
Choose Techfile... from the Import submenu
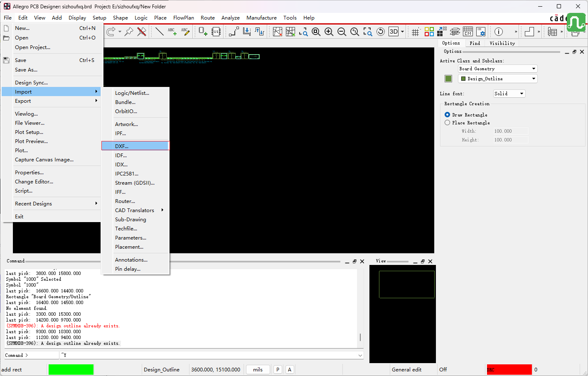pyautogui.click(x=135, y=229)
